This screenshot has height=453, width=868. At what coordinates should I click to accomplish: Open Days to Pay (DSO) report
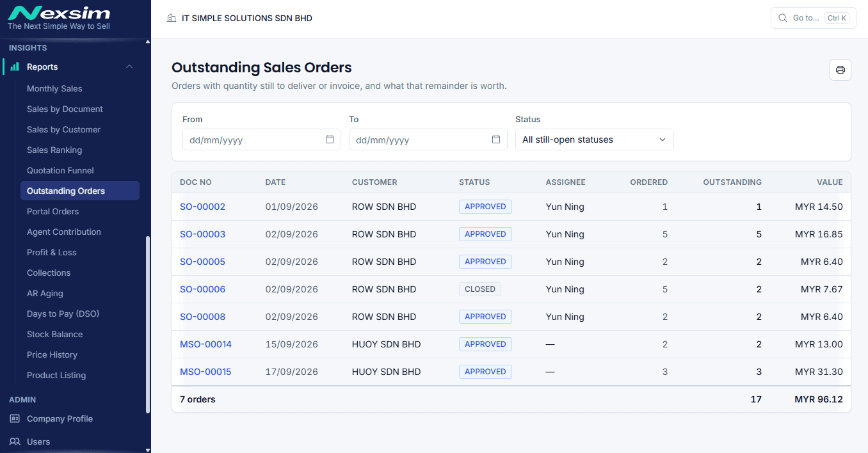pos(80,314)
